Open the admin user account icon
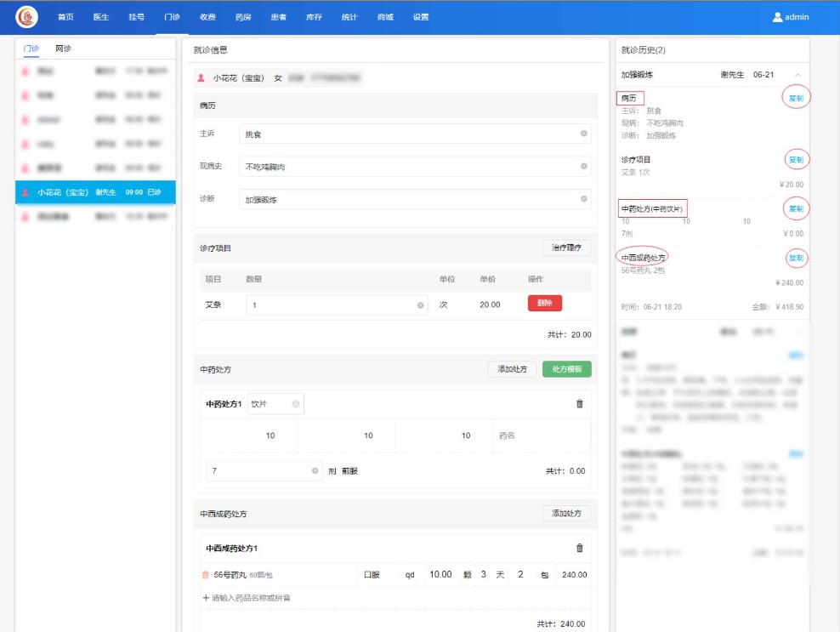Image resolution: width=840 pixels, height=632 pixels. pyautogui.click(x=777, y=17)
